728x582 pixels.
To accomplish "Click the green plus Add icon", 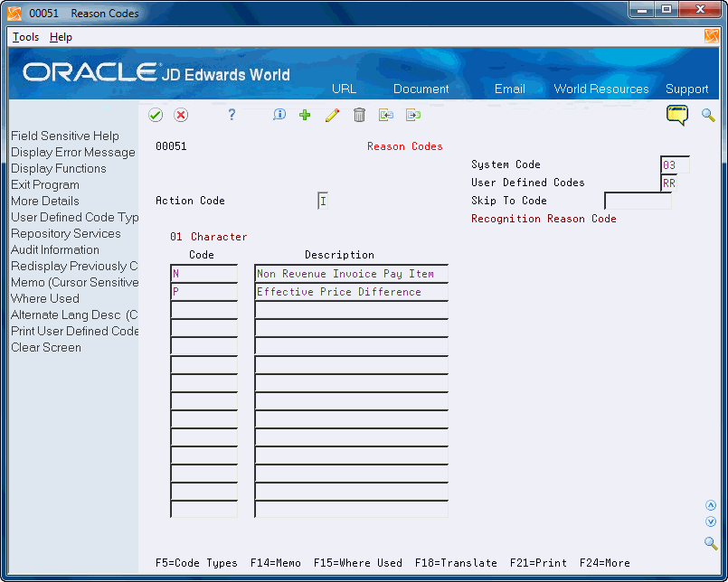I will (305, 115).
